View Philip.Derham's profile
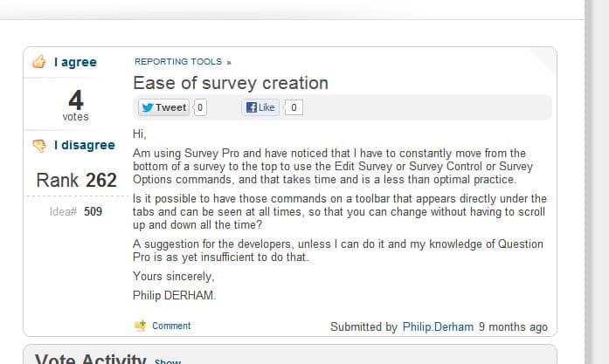Screen dimensions: 609x364 tap(439, 326)
